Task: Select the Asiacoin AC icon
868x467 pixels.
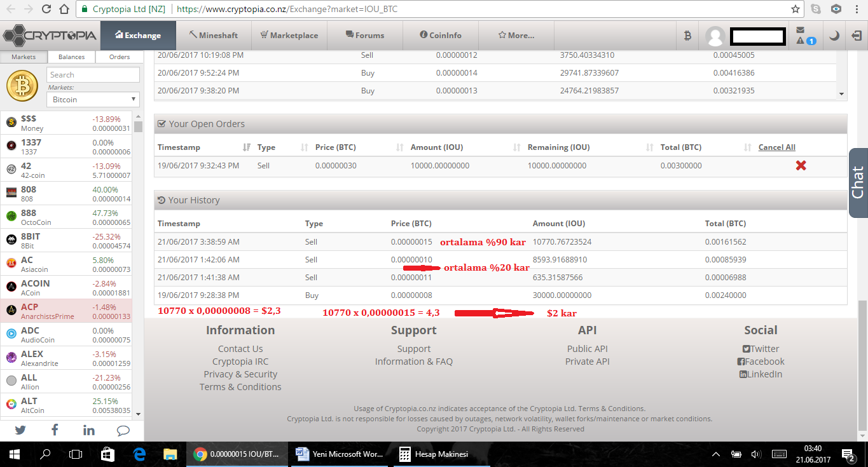Action: click(11, 264)
